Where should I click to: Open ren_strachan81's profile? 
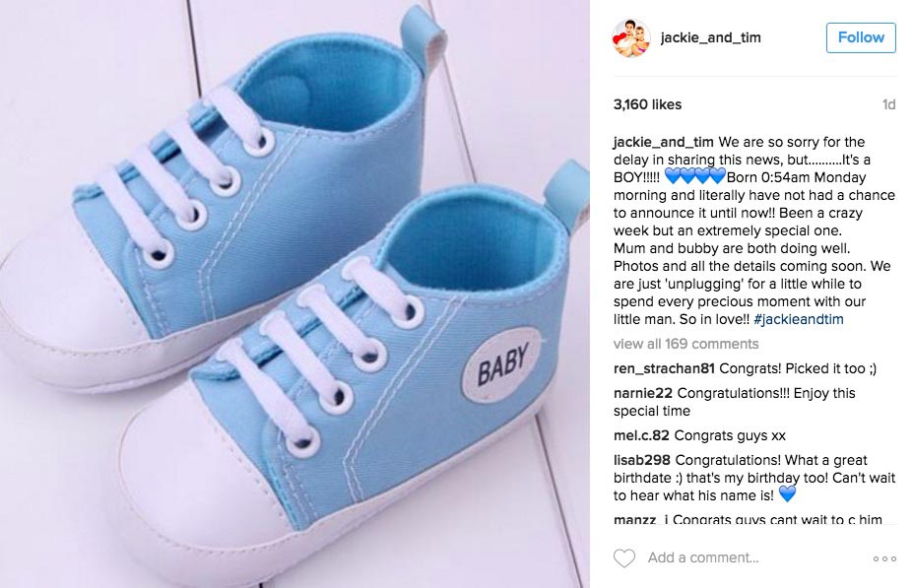664,368
